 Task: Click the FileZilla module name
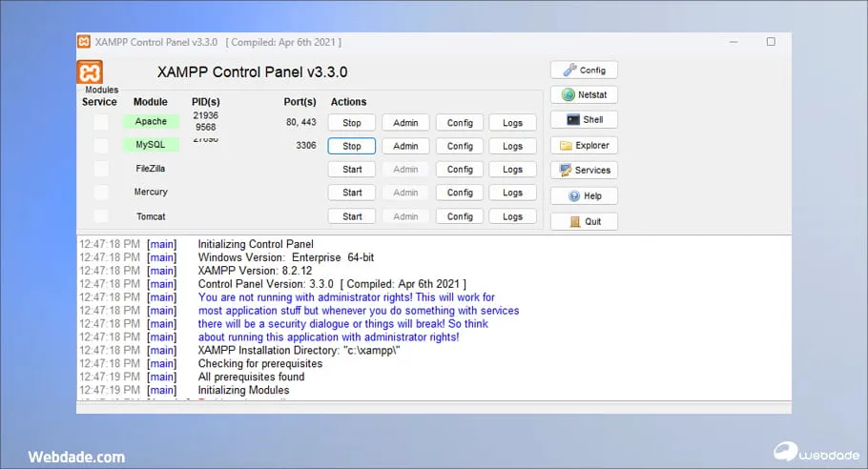[151, 168]
